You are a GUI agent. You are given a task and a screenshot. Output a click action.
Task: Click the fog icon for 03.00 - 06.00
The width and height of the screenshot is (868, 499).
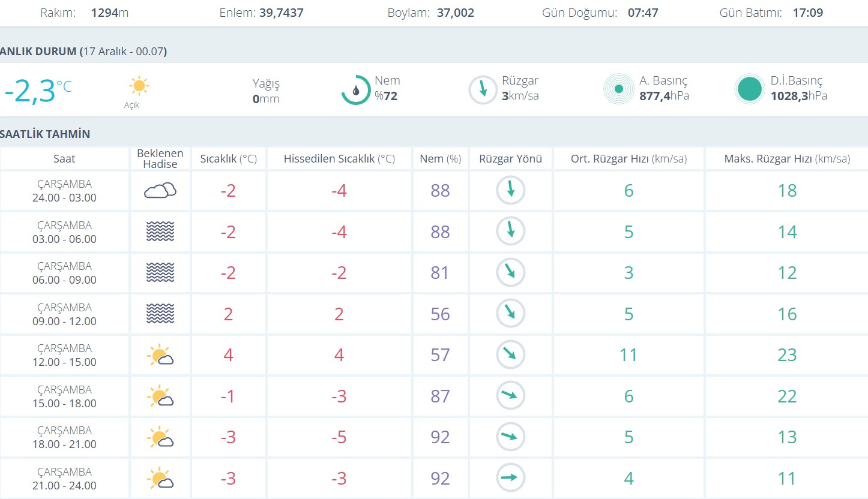[160, 232]
